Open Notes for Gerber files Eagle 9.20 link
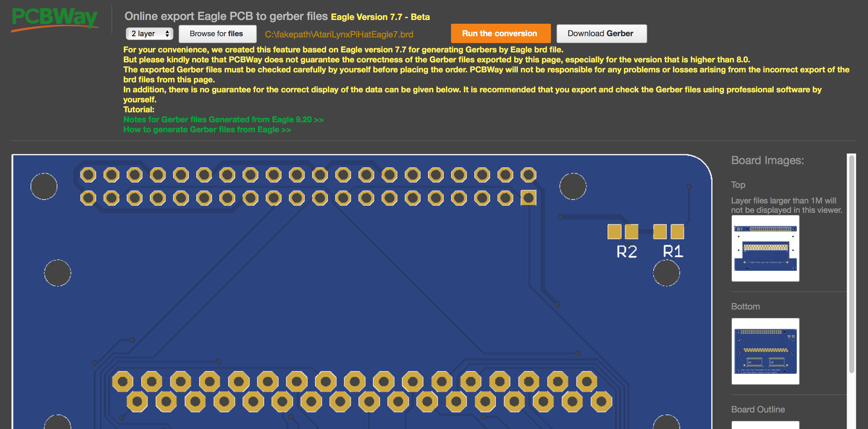This screenshot has width=868, height=429. click(x=223, y=119)
